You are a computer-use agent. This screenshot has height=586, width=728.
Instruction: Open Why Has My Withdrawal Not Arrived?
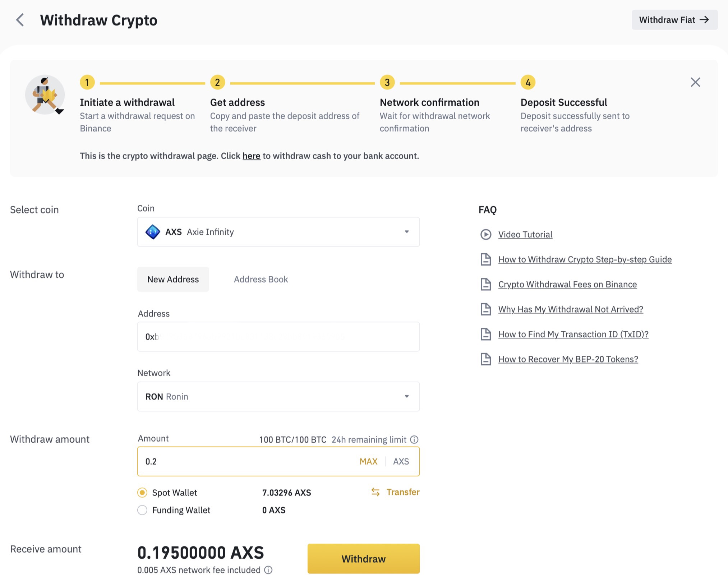(571, 309)
